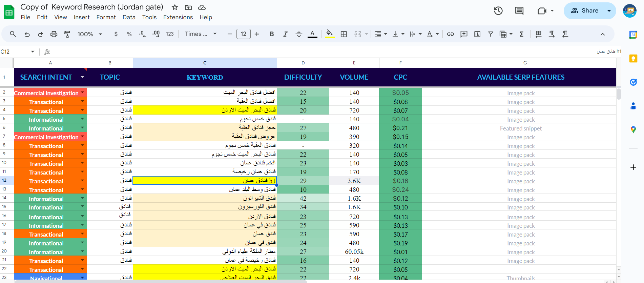Image resolution: width=644 pixels, height=283 pixels.
Task: Open SEARCH INTENT column filter dropdown
Action: [82, 77]
